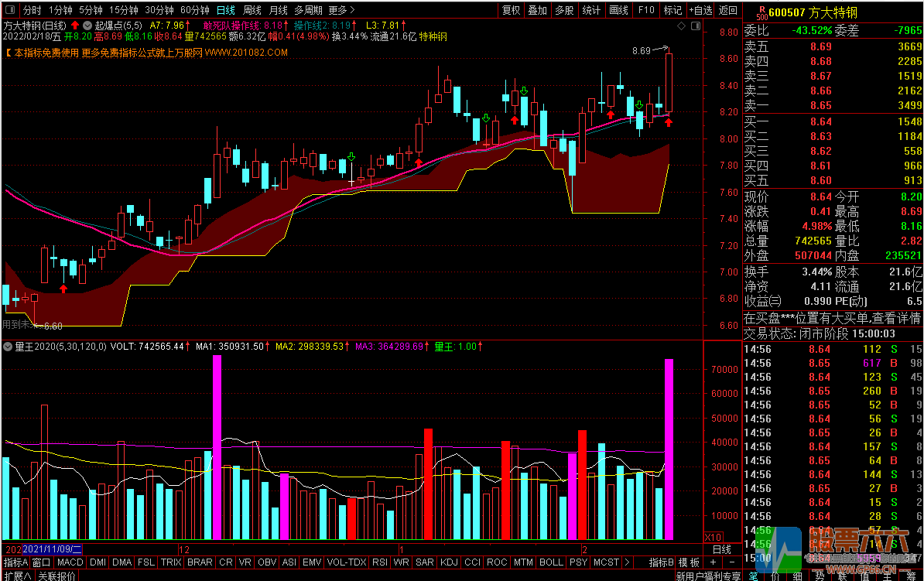Switch to 30分钟 chart period

159,10
